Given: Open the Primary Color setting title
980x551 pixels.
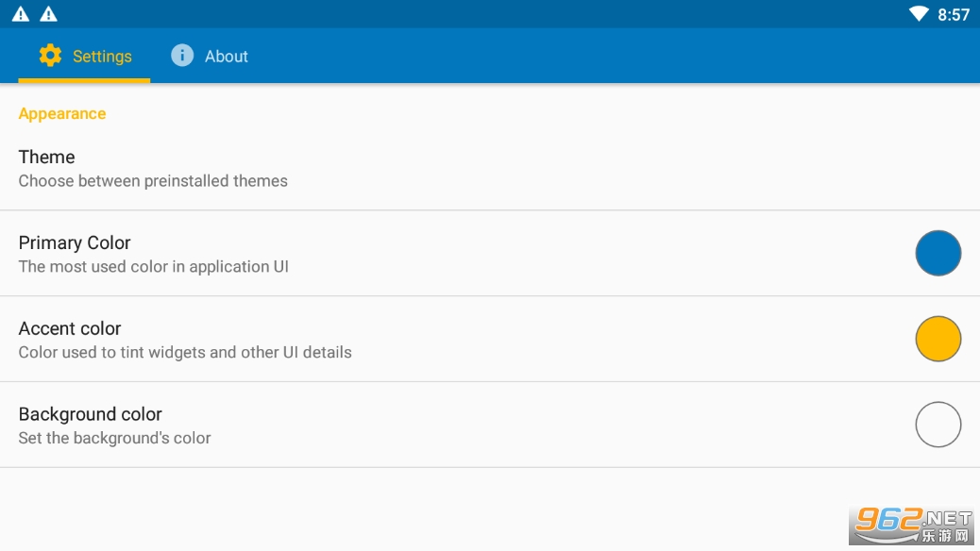Looking at the screenshot, I should pos(75,242).
